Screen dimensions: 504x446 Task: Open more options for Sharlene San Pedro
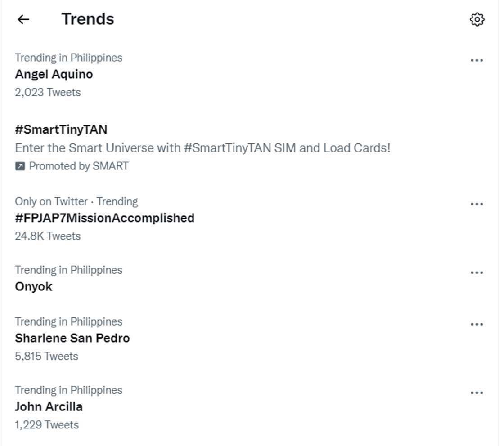pyautogui.click(x=477, y=324)
